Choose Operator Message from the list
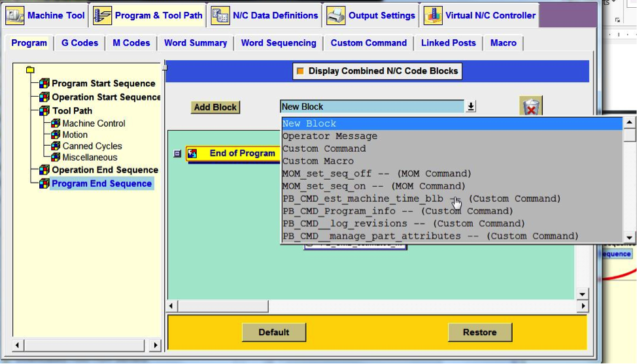This screenshot has width=637, height=364. [452, 137]
